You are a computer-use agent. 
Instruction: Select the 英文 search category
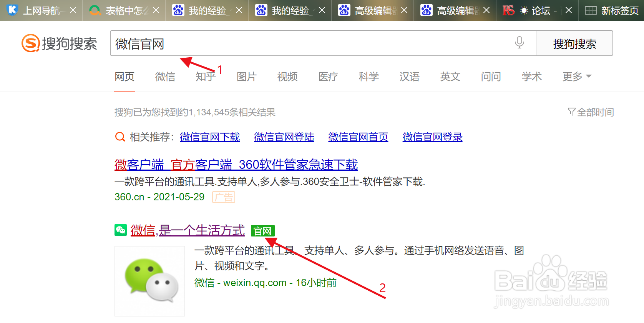pos(450,77)
